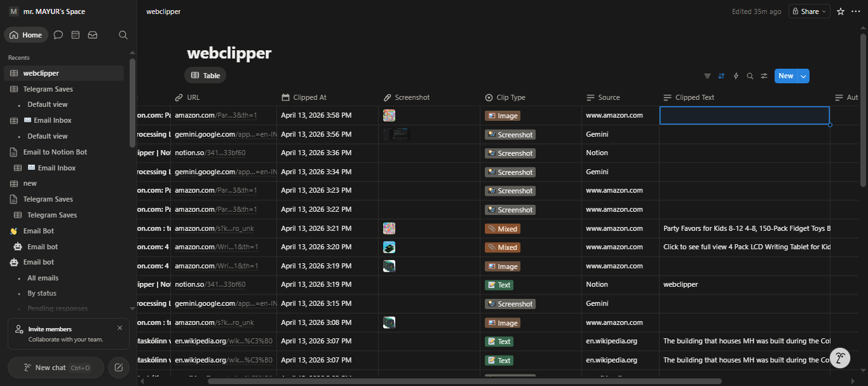
Task: Open the 'new' database in sidebar
Action: point(64,183)
